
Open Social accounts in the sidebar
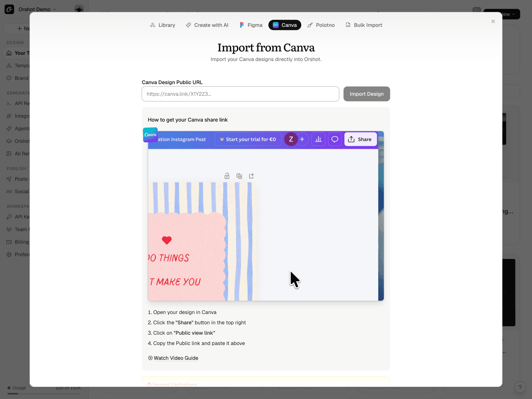[x=18, y=192]
